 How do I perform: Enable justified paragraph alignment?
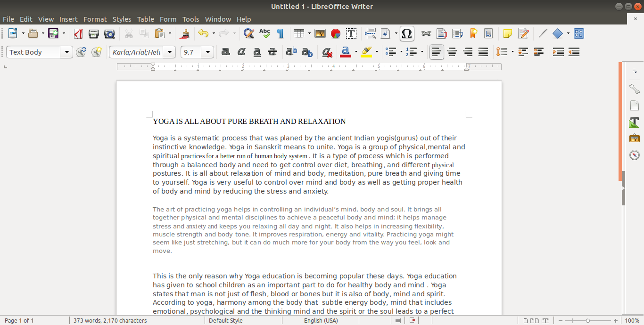click(x=483, y=52)
